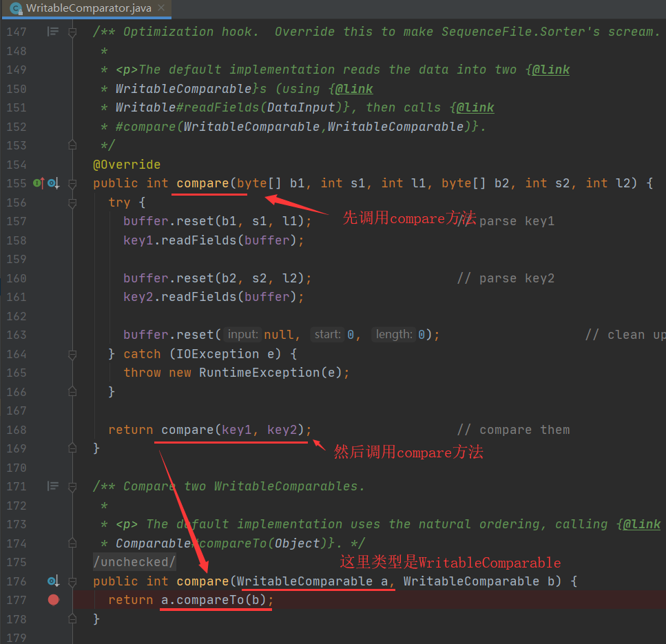Collapse the catch block at line 164
This screenshot has width=666, height=644.
point(72,354)
